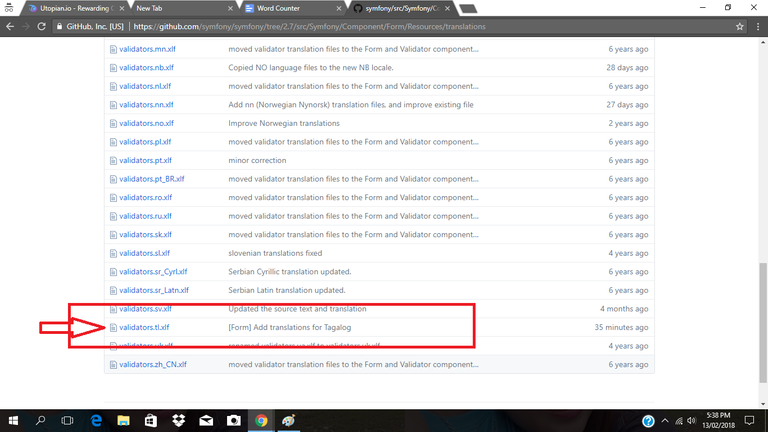Screen dimensions: 768x432
Task: Click file icon beside validators.zh_CN.xlf
Action: click(113, 364)
